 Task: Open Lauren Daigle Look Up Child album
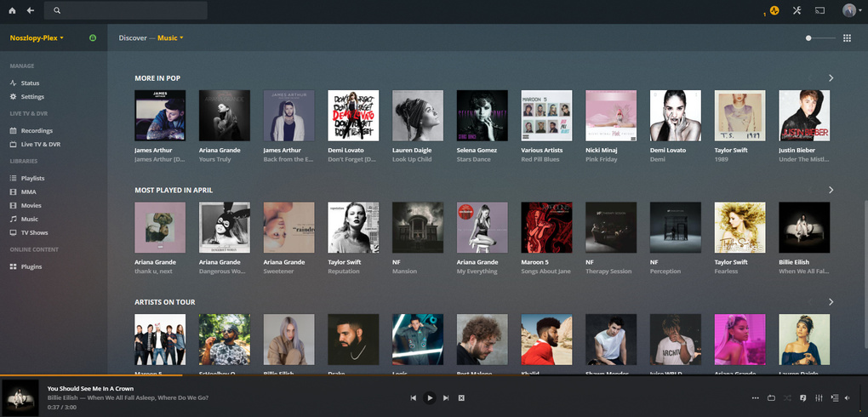pos(417,115)
